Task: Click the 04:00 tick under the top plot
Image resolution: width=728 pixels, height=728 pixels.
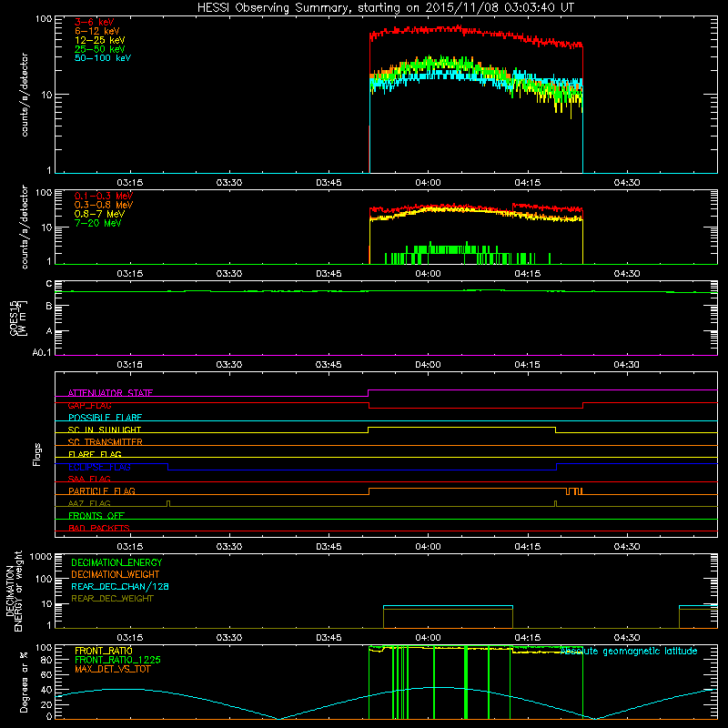Action: (428, 183)
